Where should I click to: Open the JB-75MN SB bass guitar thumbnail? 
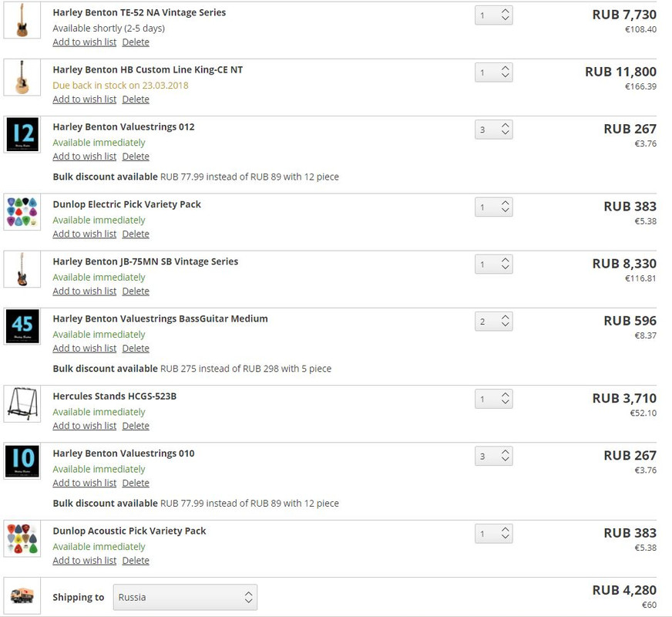coord(22,269)
